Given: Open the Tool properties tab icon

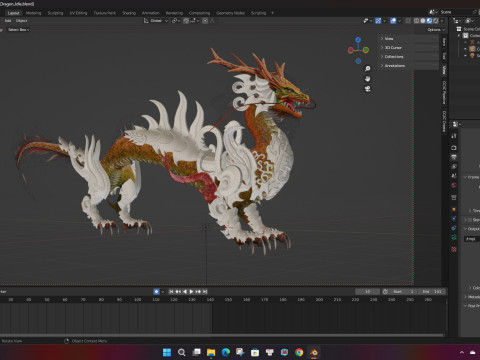Looking at the screenshot, I should pos(454,136).
